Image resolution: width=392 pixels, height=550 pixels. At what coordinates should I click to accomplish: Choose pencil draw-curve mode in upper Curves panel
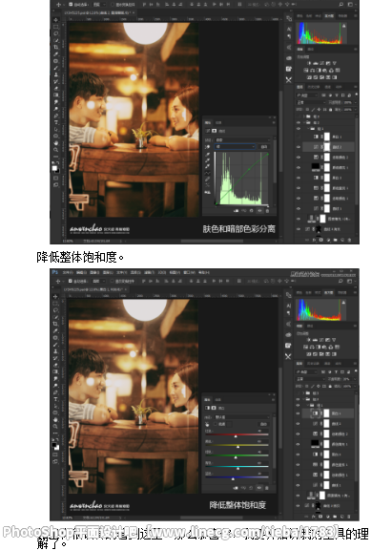pos(207,180)
